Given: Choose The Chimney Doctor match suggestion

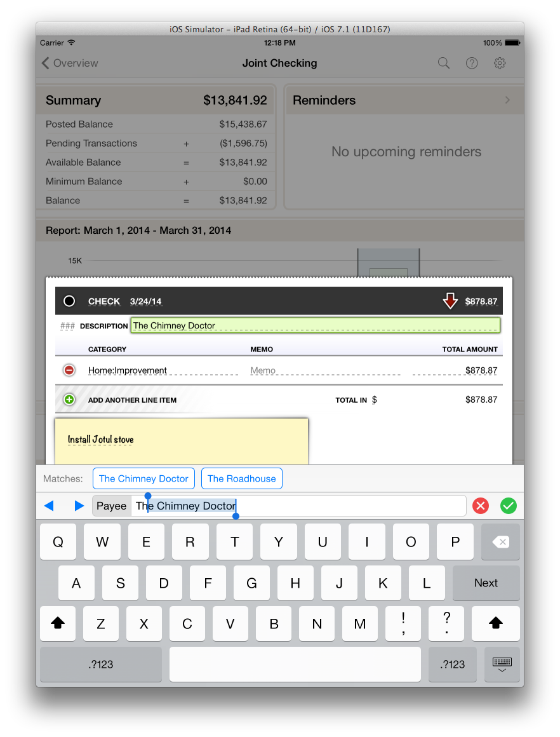Looking at the screenshot, I should click(143, 478).
